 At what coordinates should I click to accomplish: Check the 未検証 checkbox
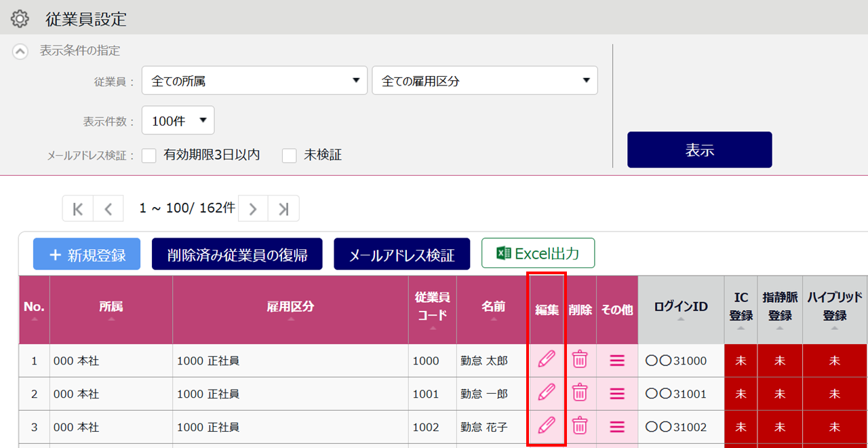(290, 155)
